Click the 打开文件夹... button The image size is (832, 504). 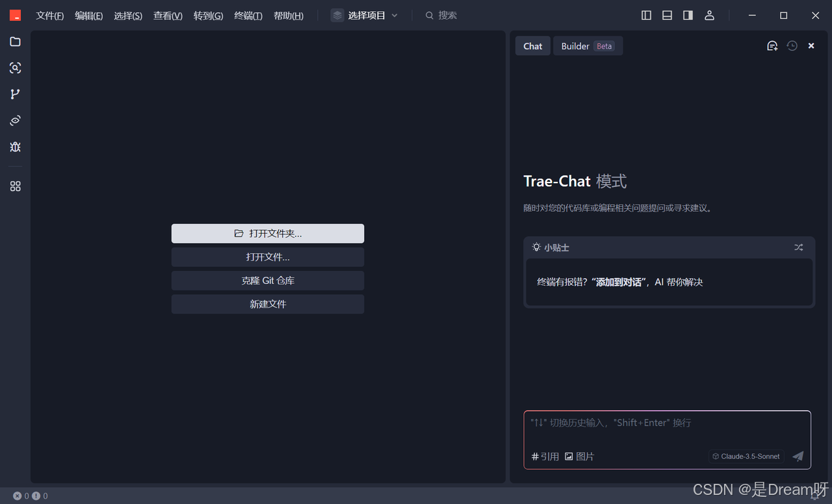point(268,233)
